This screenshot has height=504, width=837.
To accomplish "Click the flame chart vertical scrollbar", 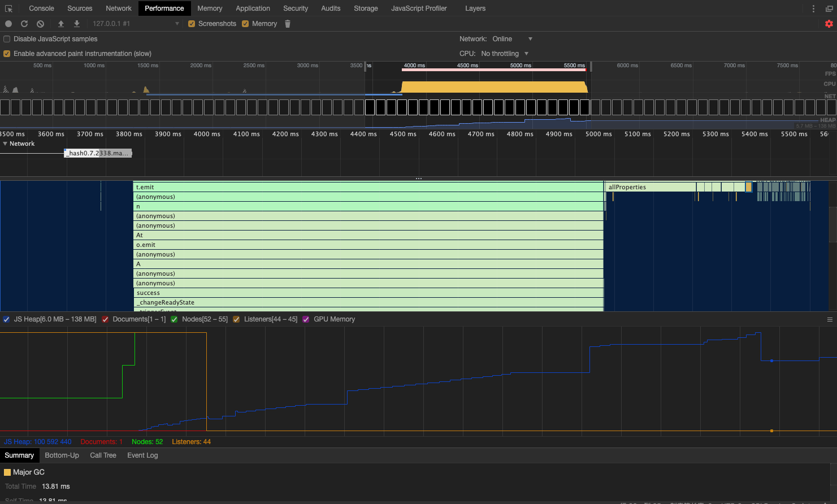I will [832, 224].
